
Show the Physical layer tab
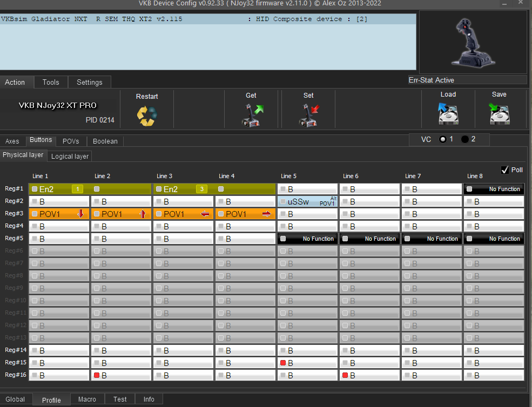click(x=23, y=155)
